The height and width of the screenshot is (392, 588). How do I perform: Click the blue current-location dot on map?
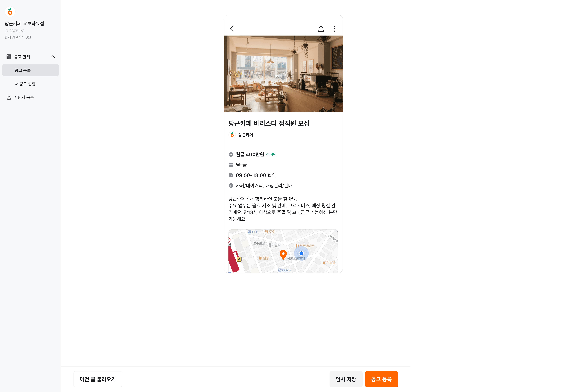pos(301,253)
